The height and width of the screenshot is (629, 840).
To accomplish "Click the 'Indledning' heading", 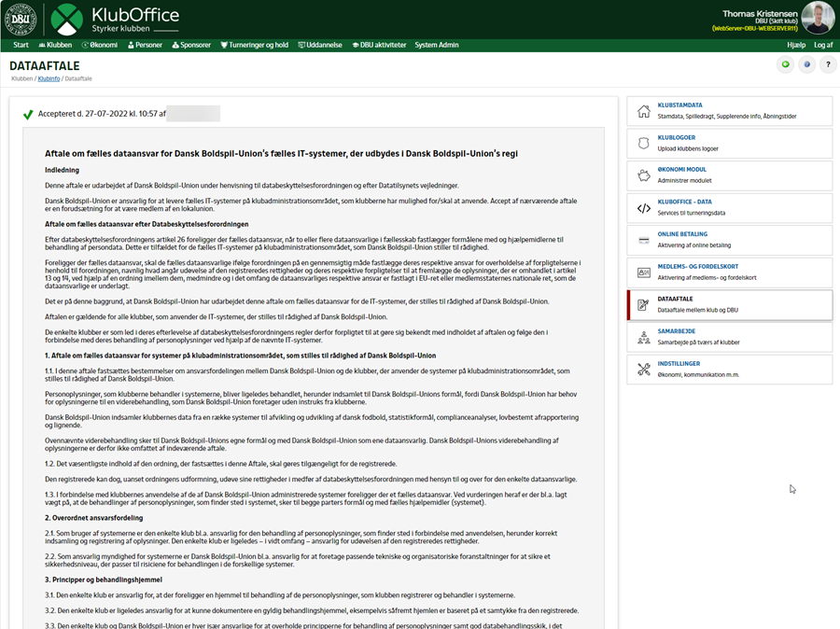I will click(63, 171).
